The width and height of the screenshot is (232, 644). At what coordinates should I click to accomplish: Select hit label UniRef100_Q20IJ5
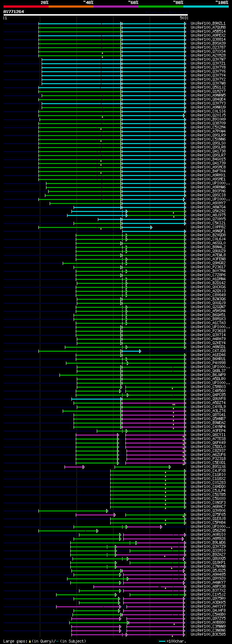point(208,115)
